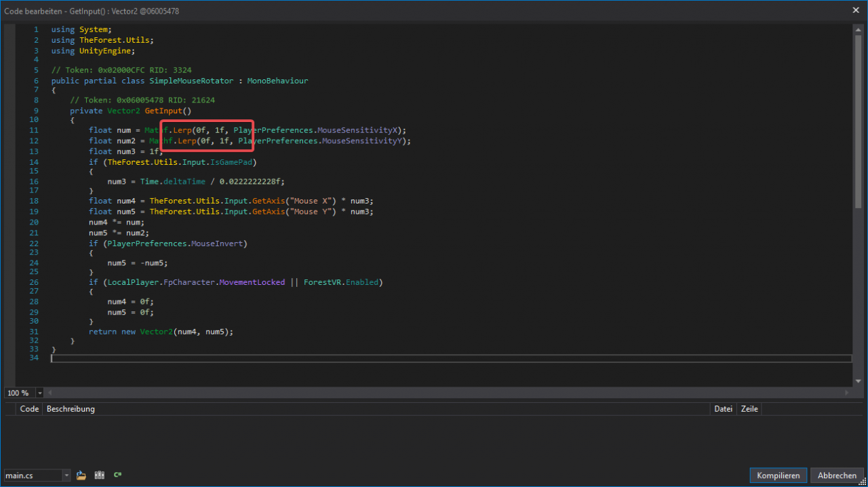Click the green C# language icon
Screen dimensions: 868x487
coord(118,475)
